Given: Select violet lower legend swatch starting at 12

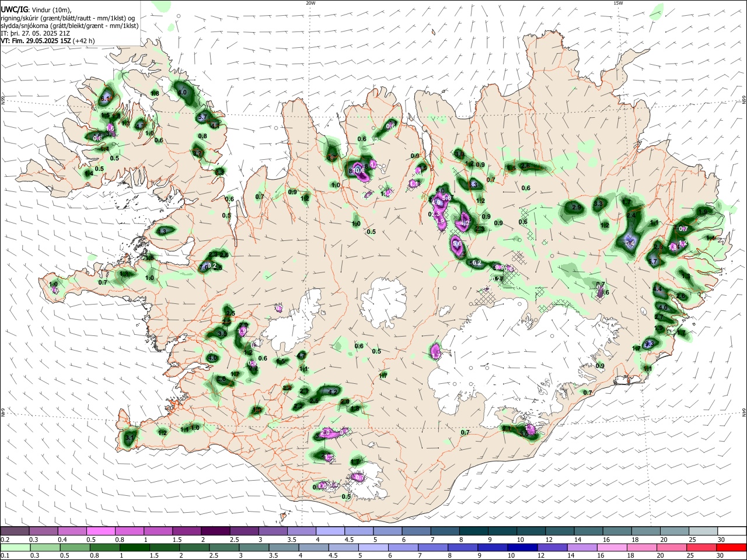Looking at the screenshot, I should pos(551,547).
